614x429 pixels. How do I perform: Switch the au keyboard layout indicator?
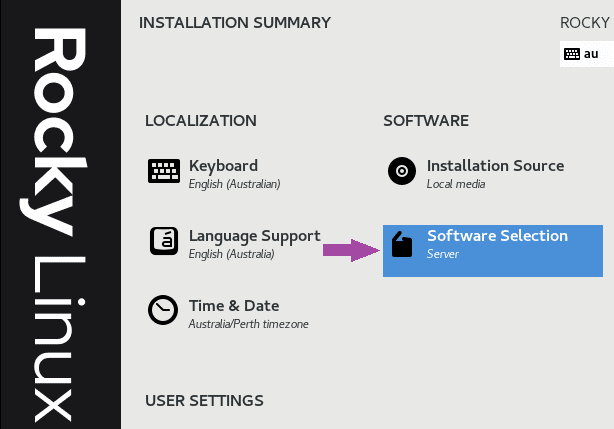point(587,54)
